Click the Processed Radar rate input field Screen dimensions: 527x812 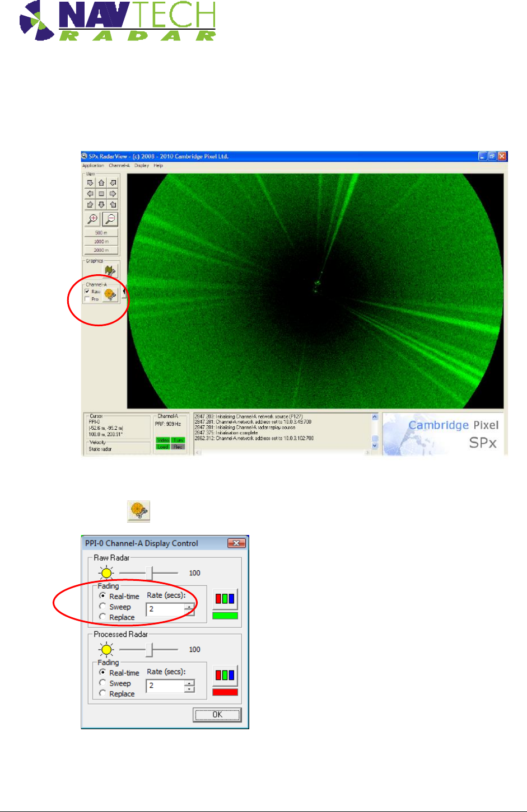(166, 686)
